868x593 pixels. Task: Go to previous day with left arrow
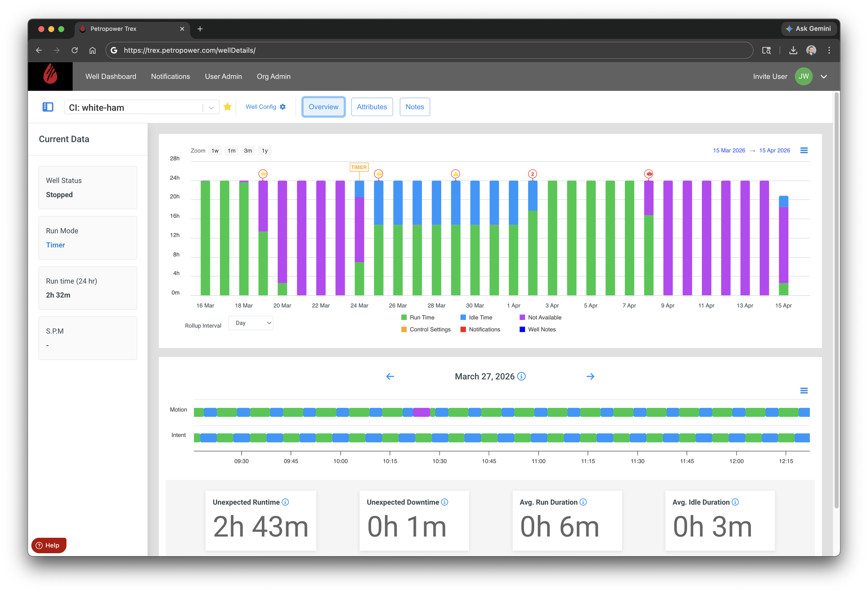390,377
